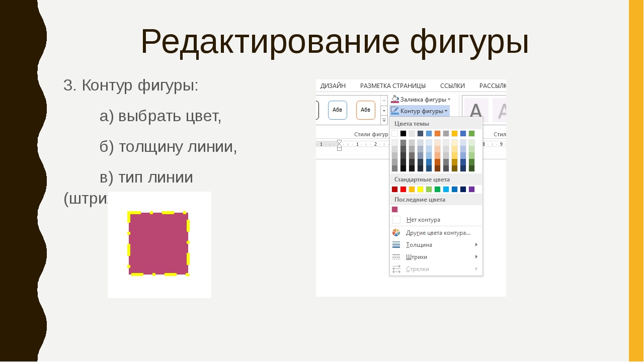Click the color wheel icon for more colors
The image size is (644, 362).
point(396,233)
